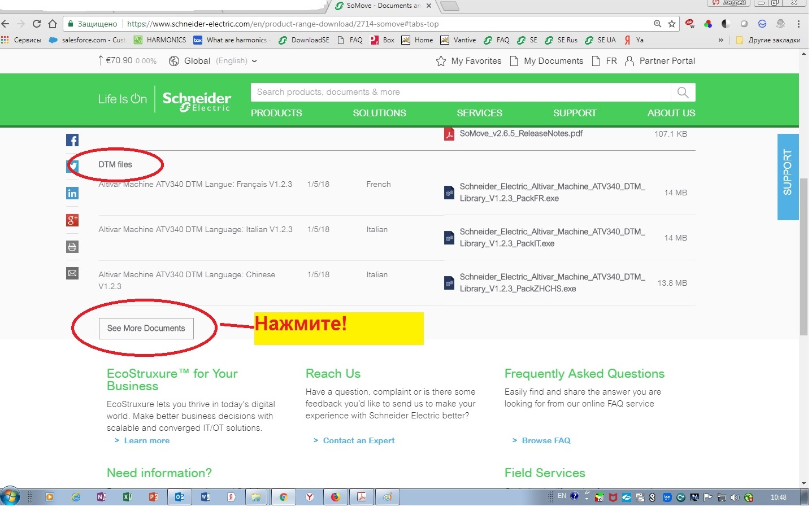812x511 pixels.
Task: Open Partner Portal link
Action: 660,61
